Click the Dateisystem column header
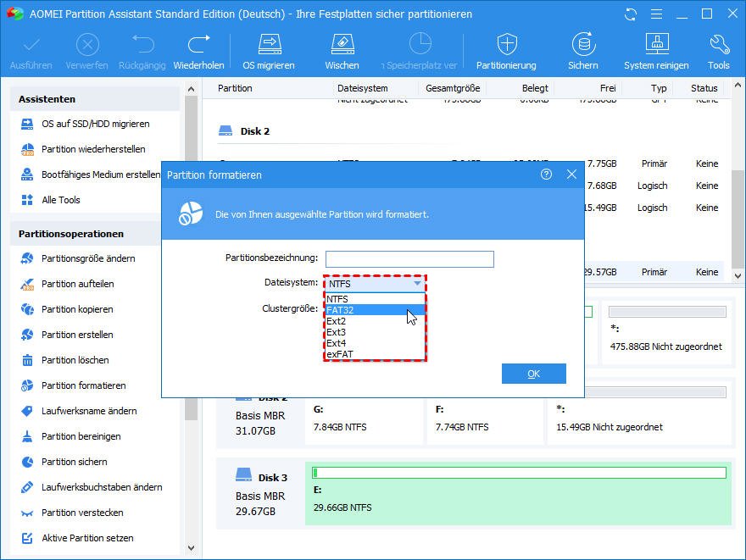Viewport: 746px width, 560px height. tap(363, 88)
